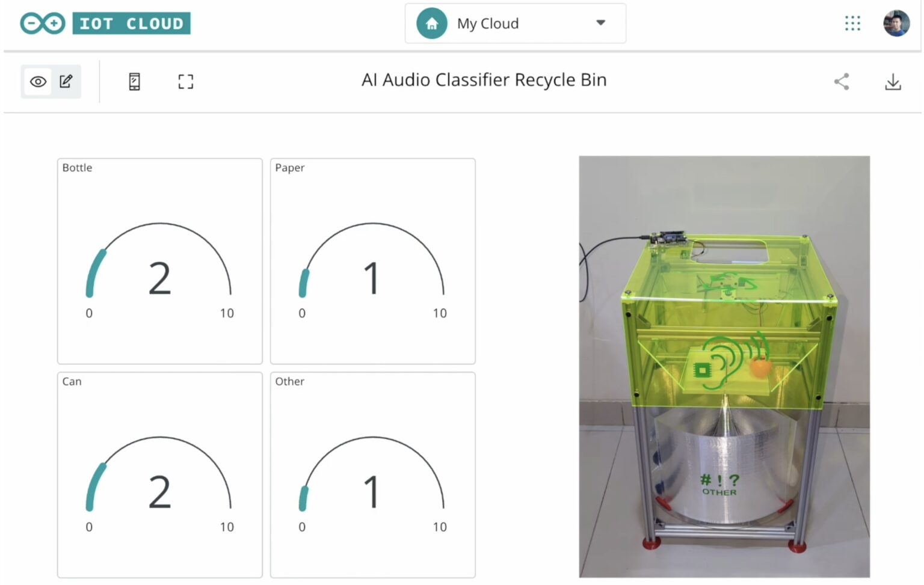Viewport: 924px width, 585px height.
Task: Select the Bottle gauge widget
Action: pyautogui.click(x=159, y=260)
